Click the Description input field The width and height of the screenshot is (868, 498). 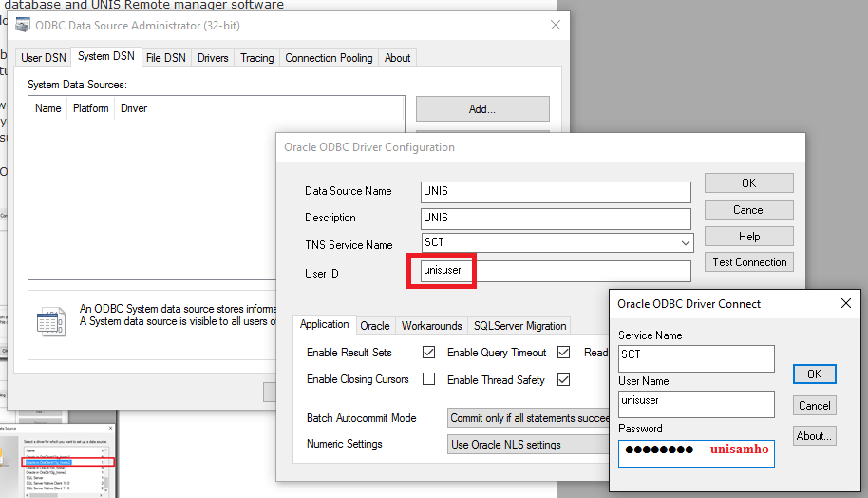pyautogui.click(x=556, y=219)
